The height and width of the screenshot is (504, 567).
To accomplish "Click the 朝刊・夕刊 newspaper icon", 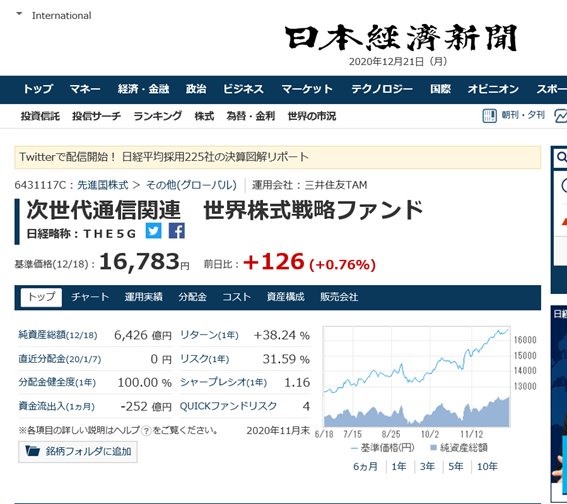I will (x=490, y=116).
